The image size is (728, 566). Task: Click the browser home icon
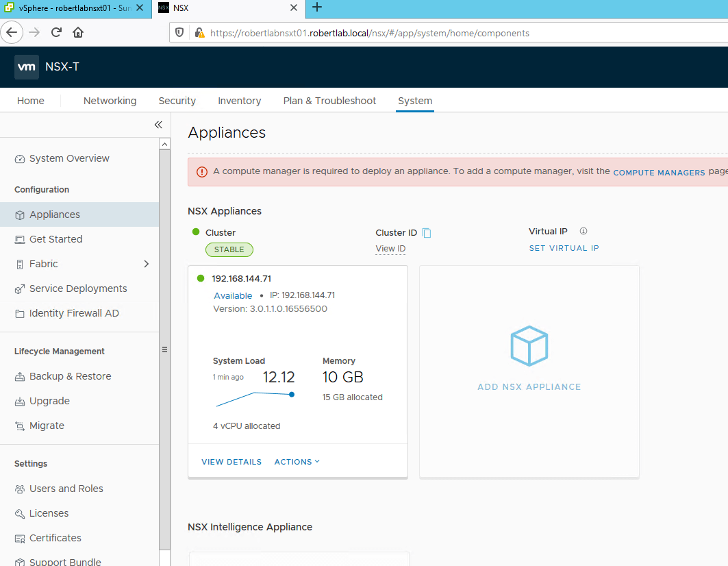click(78, 32)
